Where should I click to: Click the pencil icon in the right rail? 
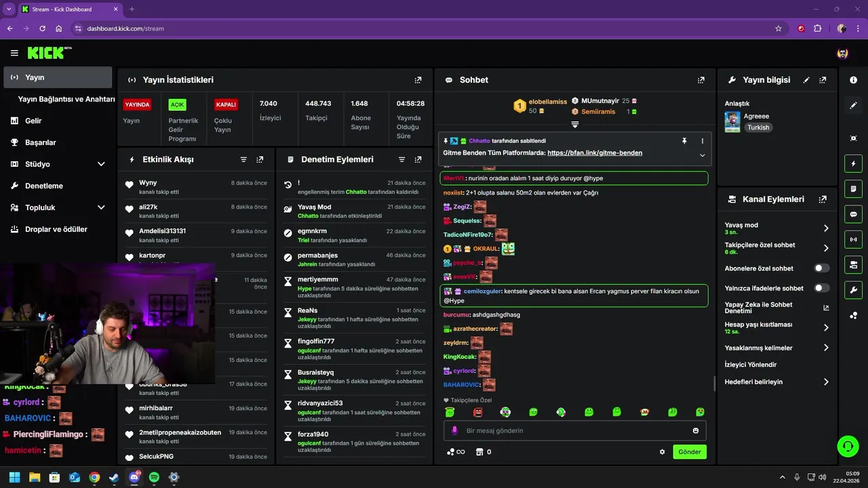(853, 105)
